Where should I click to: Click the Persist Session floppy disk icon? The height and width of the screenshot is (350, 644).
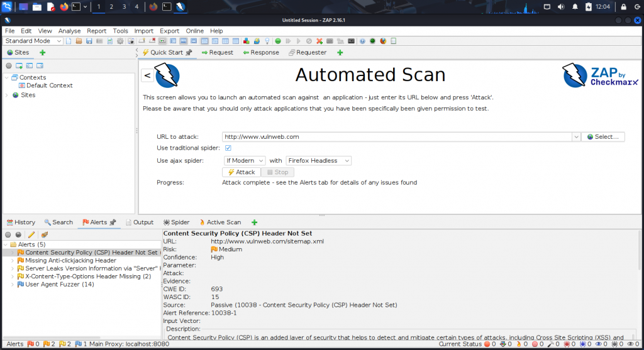coord(89,41)
